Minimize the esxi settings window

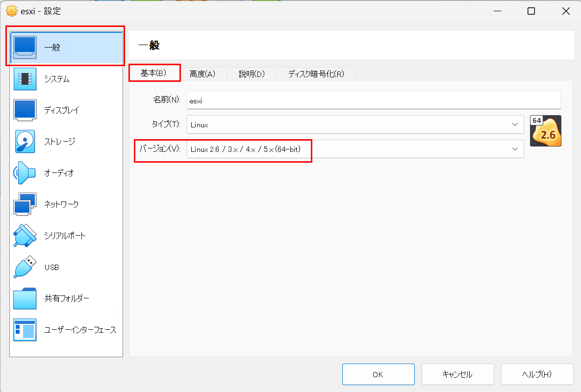(x=497, y=11)
